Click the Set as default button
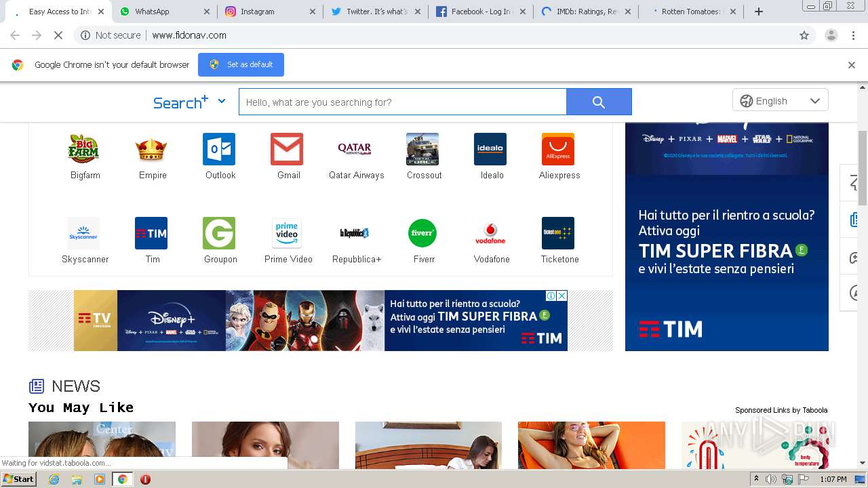The height and width of the screenshot is (488, 868). point(241,64)
